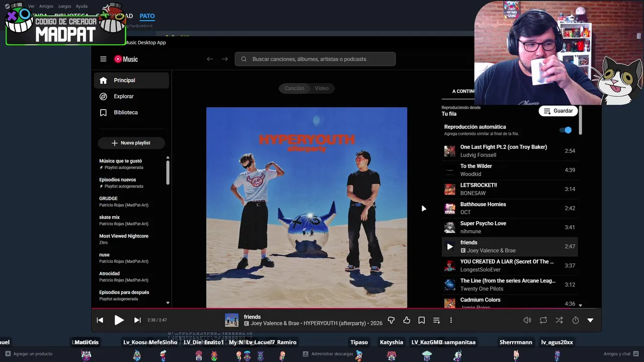Screen dimensions: 644x362
Task: Play LET'SROCKET!! from queue
Action: pyautogui.click(x=510, y=189)
